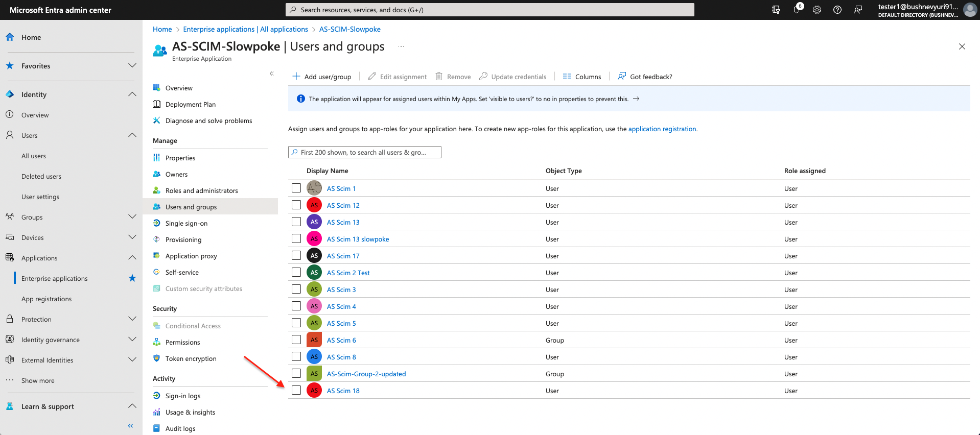Check the box for AS Scim 17
The image size is (980, 435).
tap(296, 255)
